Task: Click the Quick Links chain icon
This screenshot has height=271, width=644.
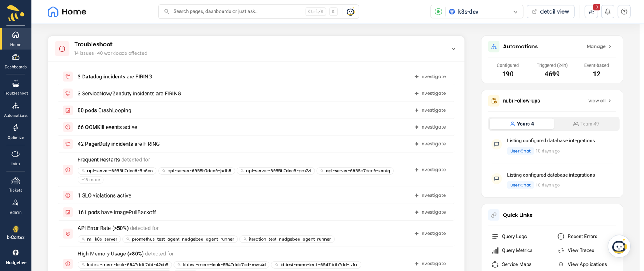Action: (494, 215)
